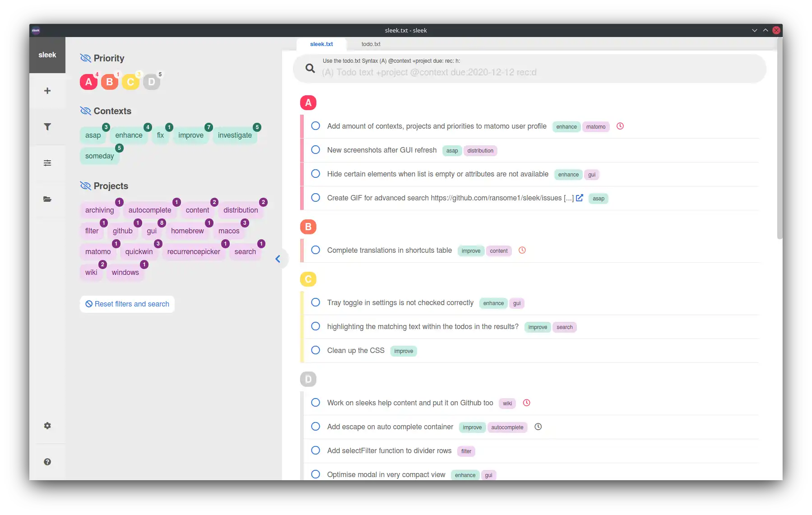Switch to the todo.txt tab
Image resolution: width=812 pixels, height=515 pixels.
[371, 44]
